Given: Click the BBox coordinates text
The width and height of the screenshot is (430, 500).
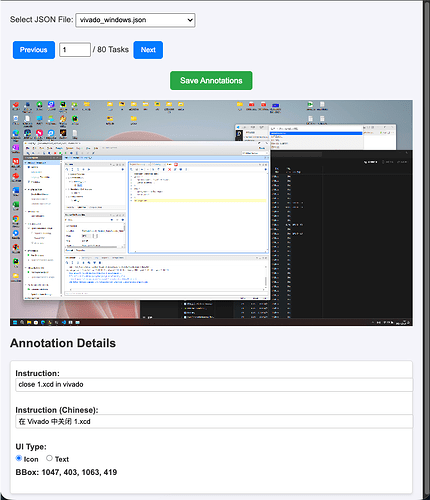Looking at the screenshot, I should tap(66, 472).
